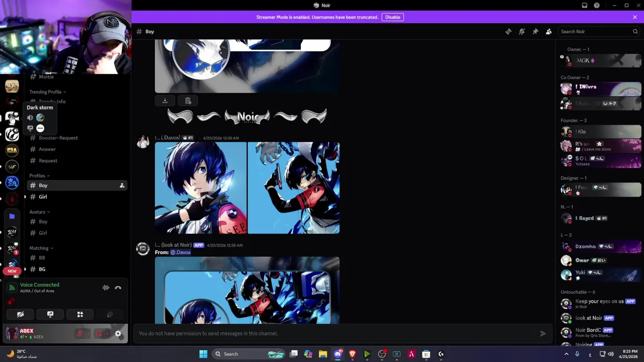Disconnect from voice with hang-up icon
Screen dimensions: 644x362
click(x=118, y=288)
